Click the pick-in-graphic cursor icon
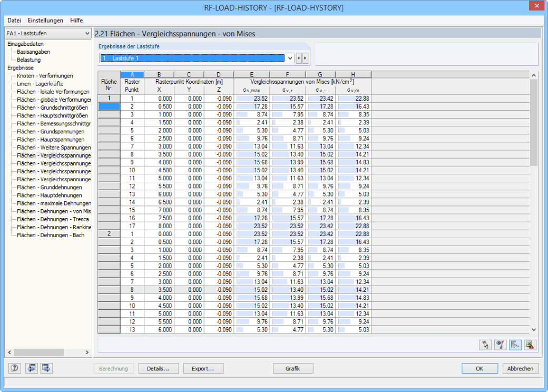Image resolution: width=548 pixels, height=392 pixels. point(485,345)
